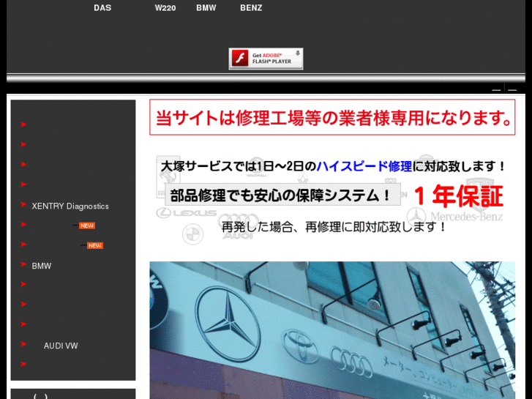Image resolution: width=532 pixels, height=399 pixels.
Task: Open the AUDI VW sidebar link
Action: tap(61, 346)
